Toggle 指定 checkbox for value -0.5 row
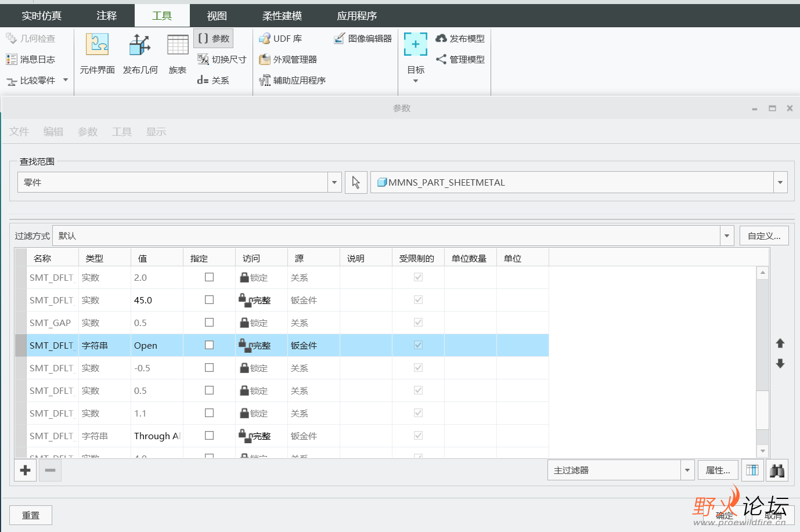800x532 pixels. 210,368
